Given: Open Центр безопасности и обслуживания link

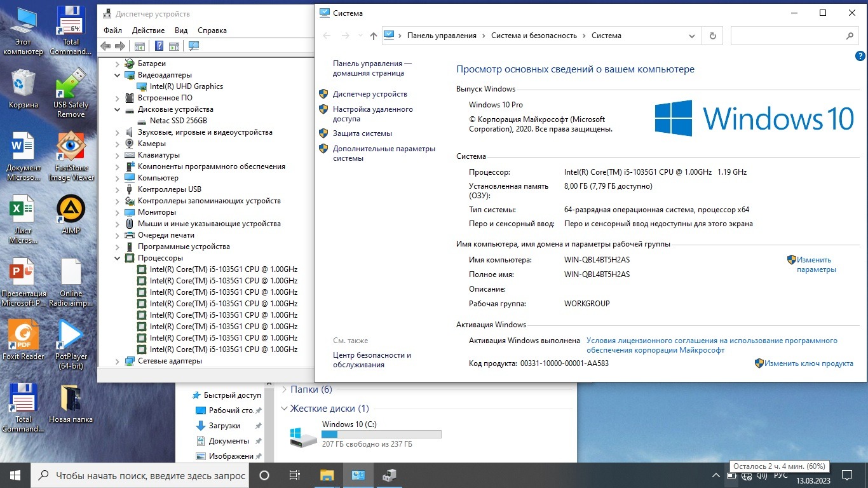Looking at the screenshot, I should (372, 360).
